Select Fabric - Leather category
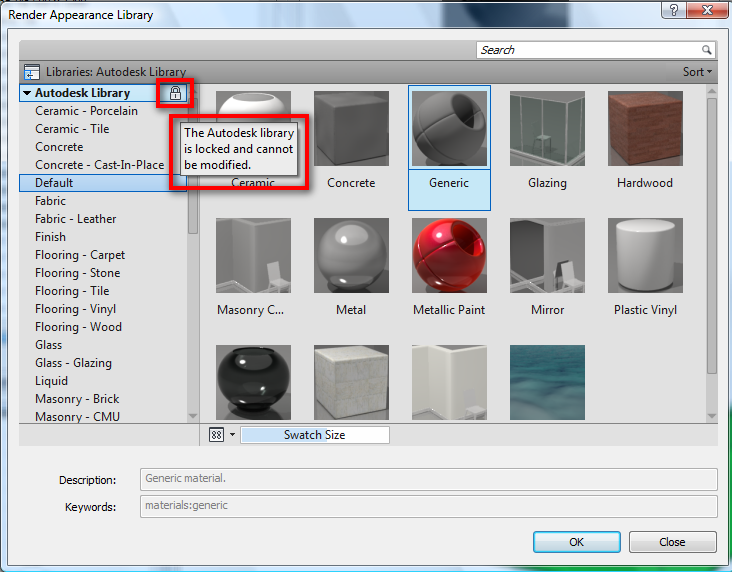The image size is (732, 572). pyautogui.click(x=76, y=219)
